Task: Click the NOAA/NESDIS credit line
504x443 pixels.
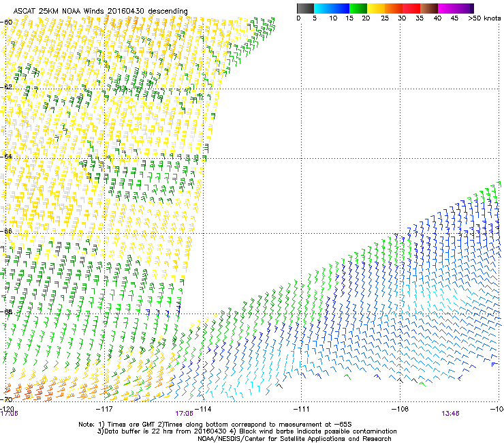Action: coord(294,439)
